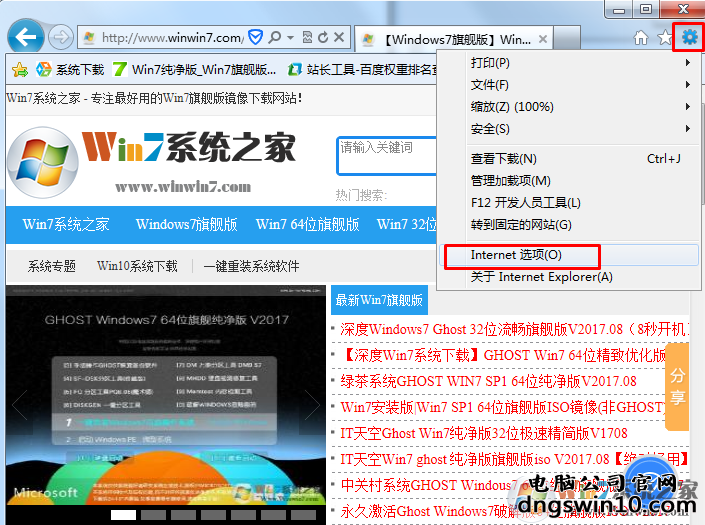Click the address bar URL field
This screenshot has width=705, height=525.
(x=173, y=37)
